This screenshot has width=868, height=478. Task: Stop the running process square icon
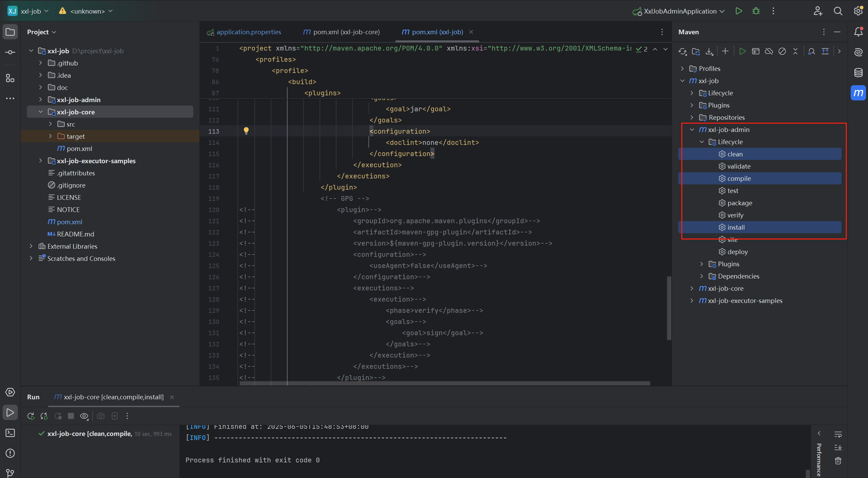point(71,416)
